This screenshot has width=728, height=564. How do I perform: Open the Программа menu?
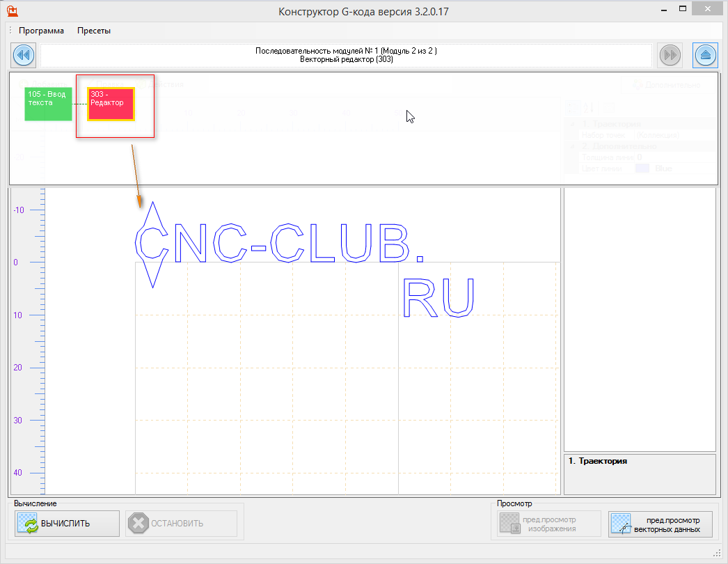click(41, 31)
